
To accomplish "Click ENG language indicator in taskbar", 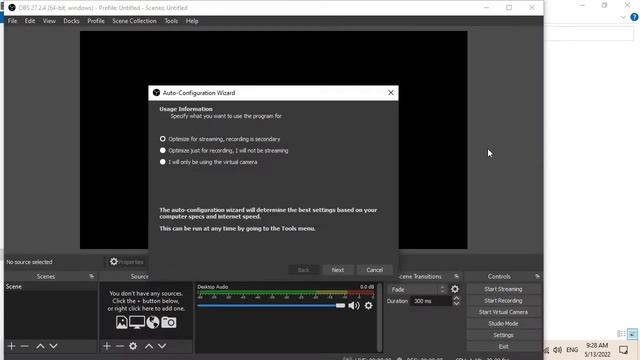I will click(572, 350).
